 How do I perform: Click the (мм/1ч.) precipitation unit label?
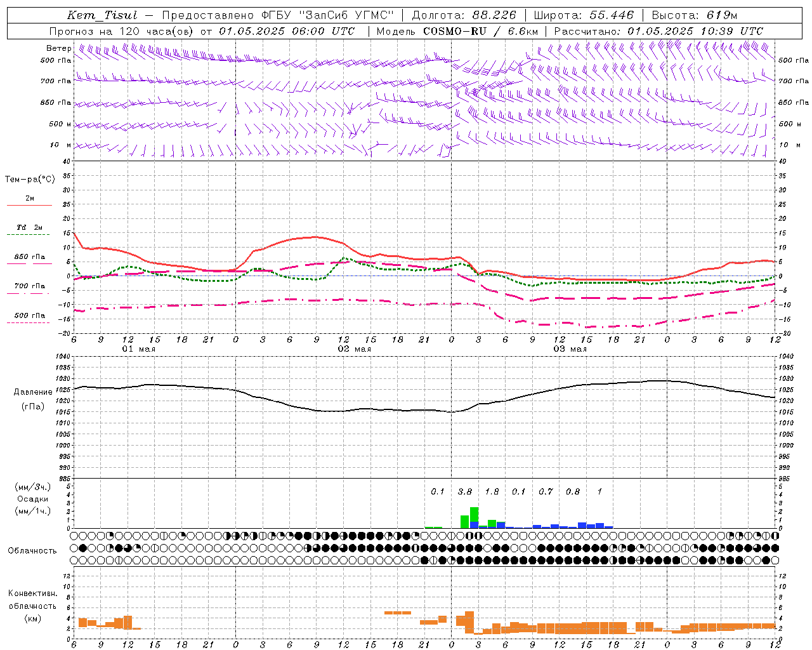[33, 511]
